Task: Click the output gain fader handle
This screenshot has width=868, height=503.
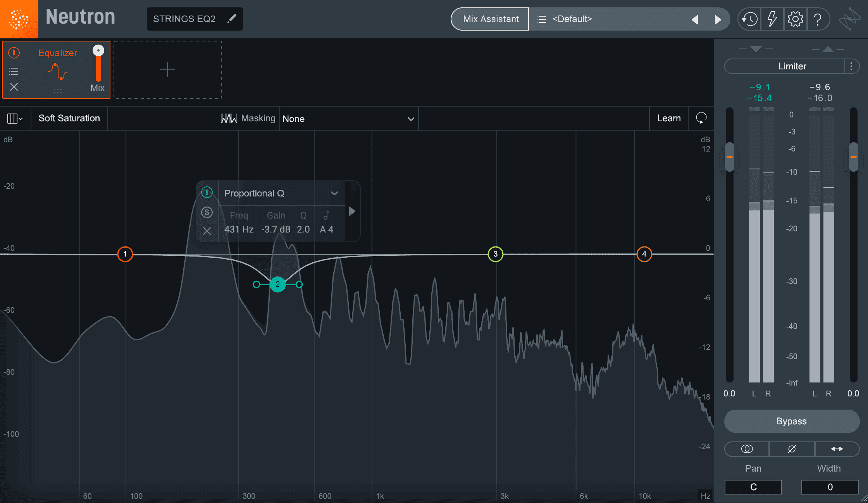Action: pos(854,157)
